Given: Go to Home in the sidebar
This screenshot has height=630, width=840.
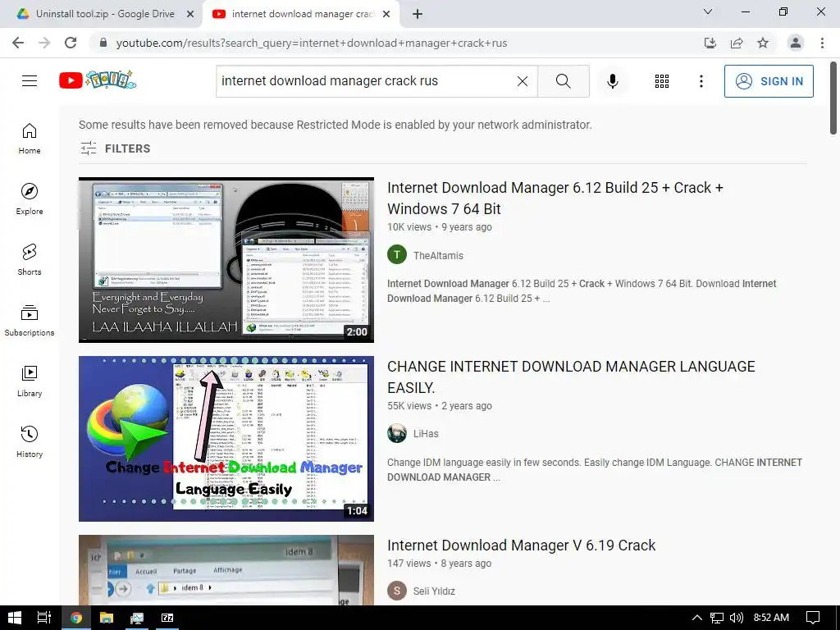Looking at the screenshot, I should 30,139.
